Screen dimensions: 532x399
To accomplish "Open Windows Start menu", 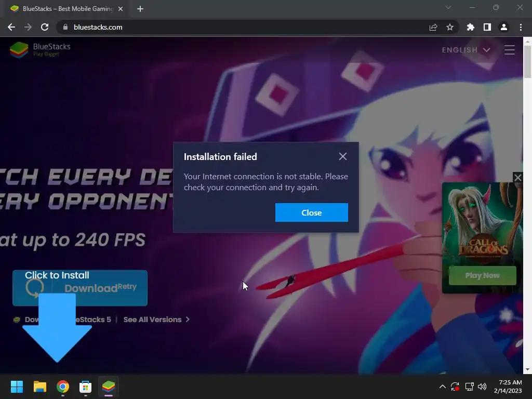I will [17, 387].
